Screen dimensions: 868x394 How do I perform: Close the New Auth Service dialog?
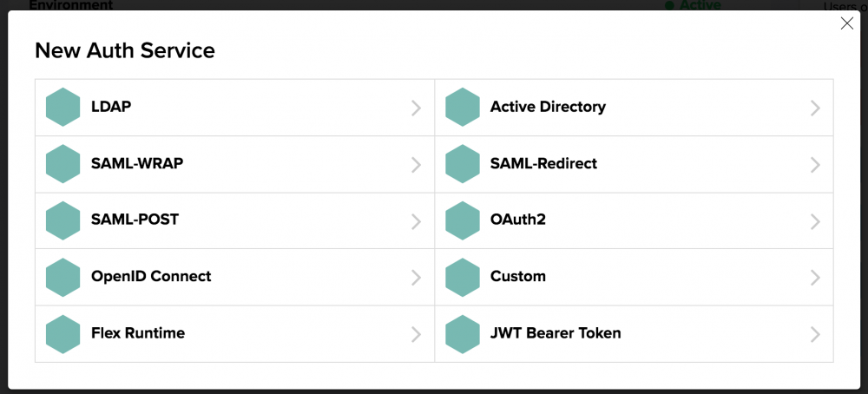847,23
